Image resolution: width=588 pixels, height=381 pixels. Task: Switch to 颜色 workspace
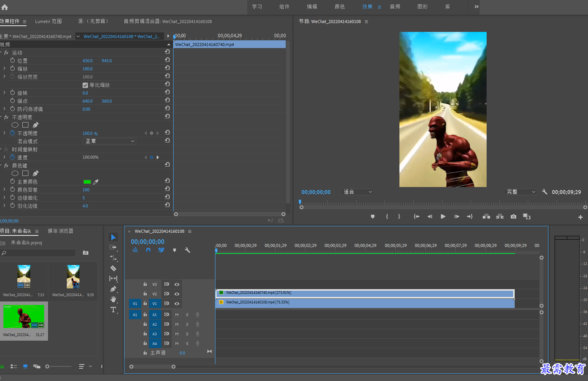coord(340,7)
